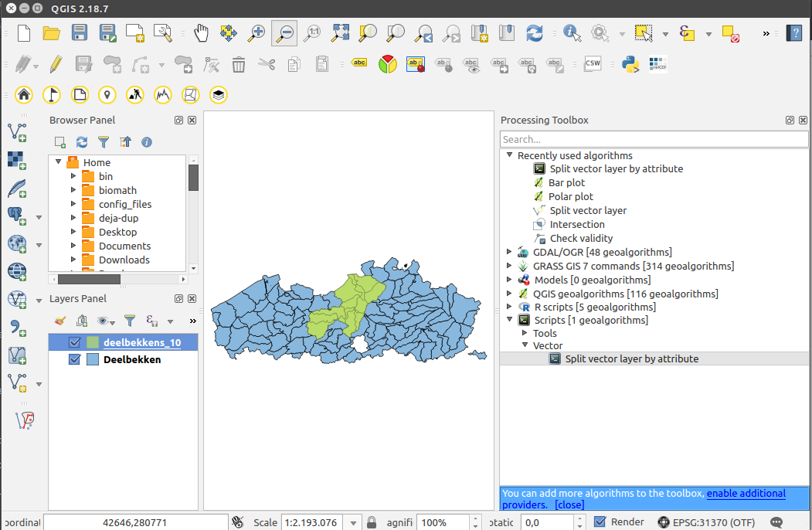Click the Layers Panel overflow chevron
Viewport: 812px width, 530px height.
pyautogui.click(x=192, y=321)
